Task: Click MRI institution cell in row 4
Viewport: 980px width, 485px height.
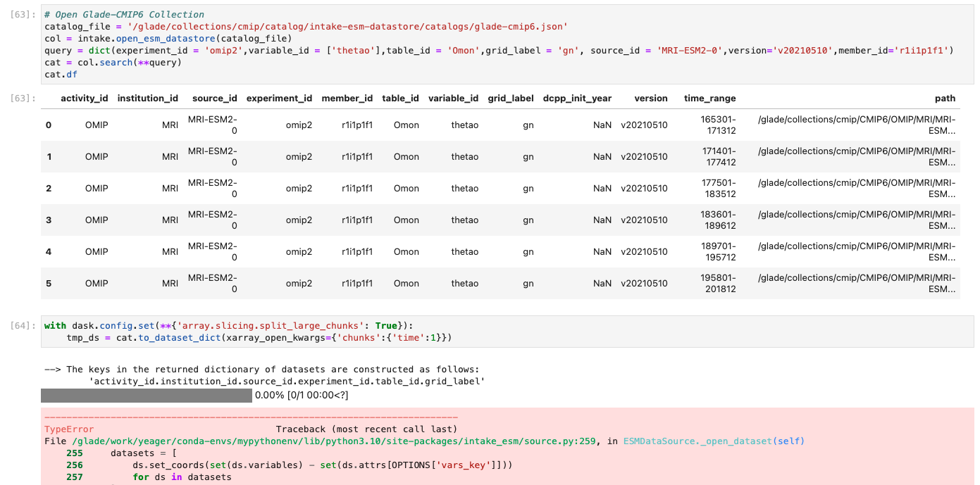Action: click(x=170, y=251)
